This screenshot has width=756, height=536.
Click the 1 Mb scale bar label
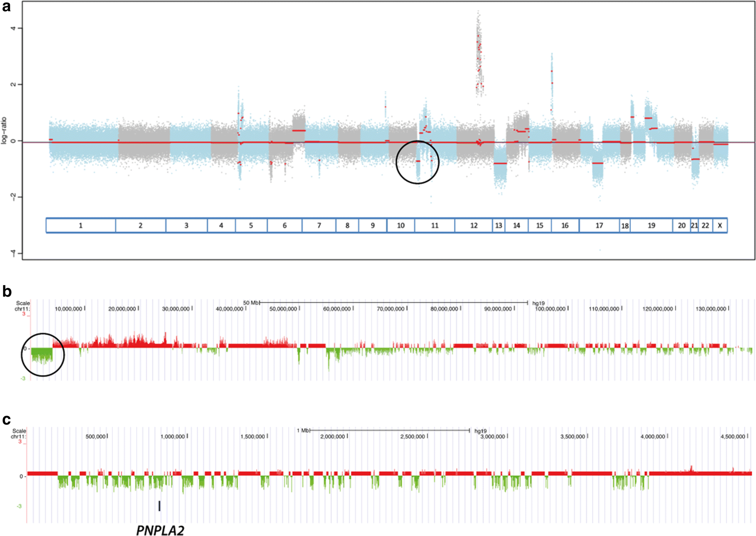[x=303, y=430]
